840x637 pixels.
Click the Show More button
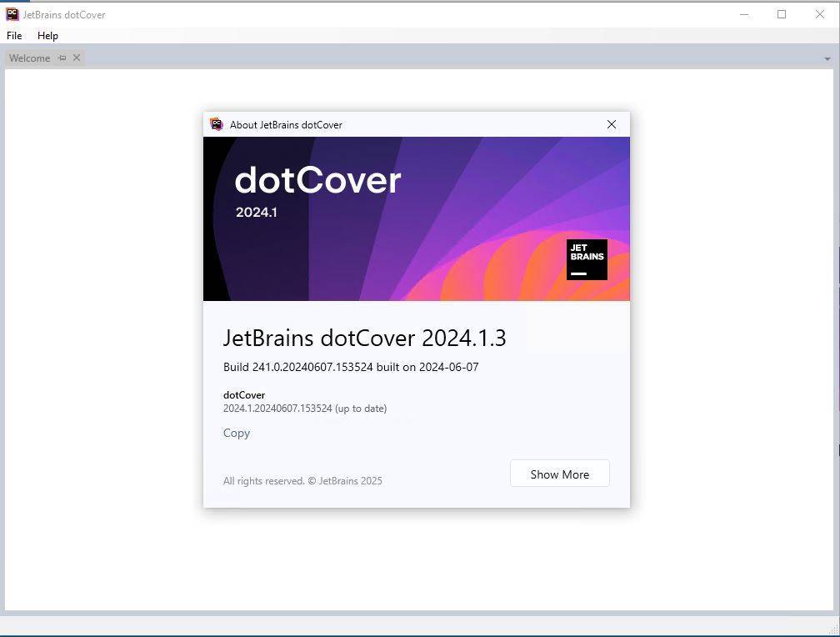pos(560,474)
